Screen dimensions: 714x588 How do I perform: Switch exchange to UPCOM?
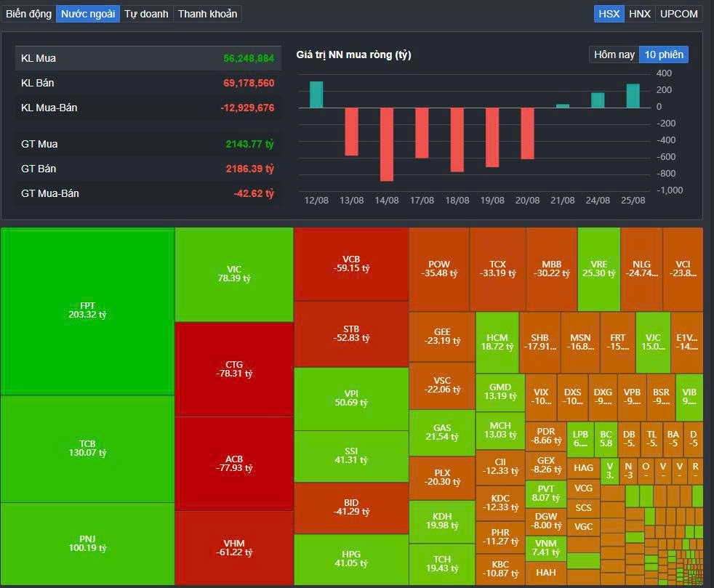coord(678,14)
